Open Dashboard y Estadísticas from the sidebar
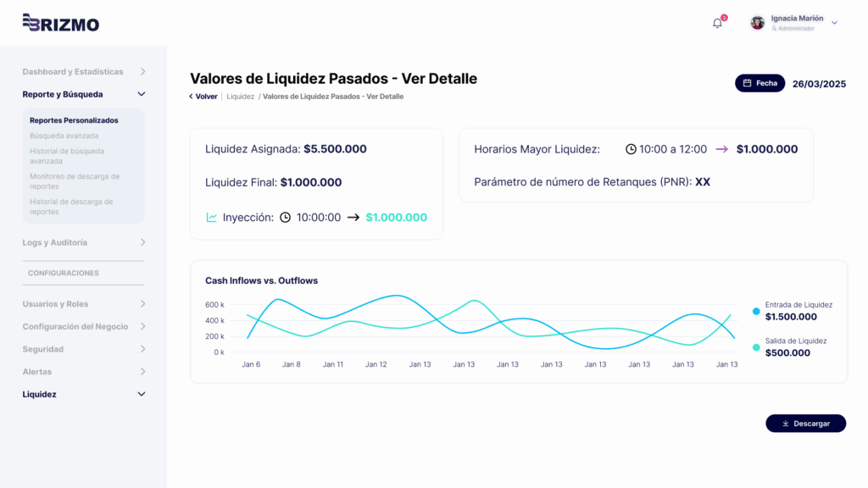This screenshot has width=868, height=488. pos(73,71)
